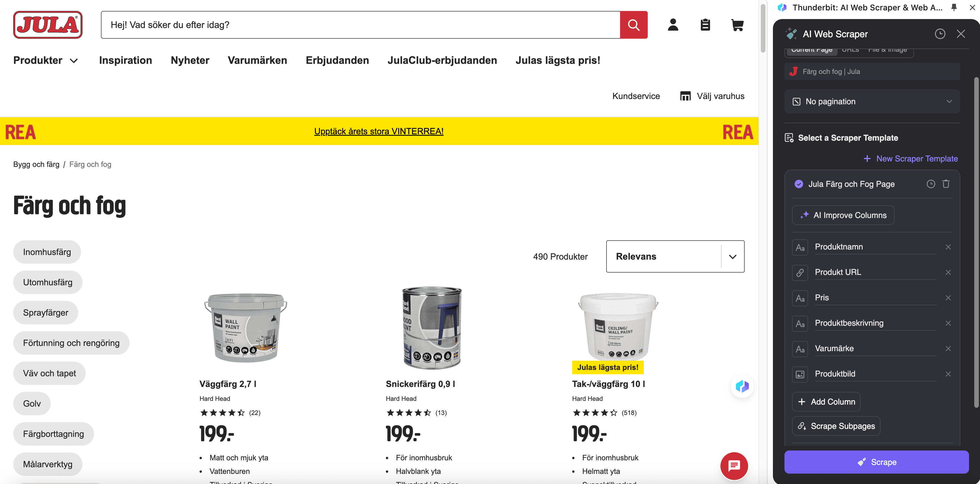This screenshot has width=980, height=484.
Task: Delete the Jula Färg och Fog template
Action: point(946,184)
